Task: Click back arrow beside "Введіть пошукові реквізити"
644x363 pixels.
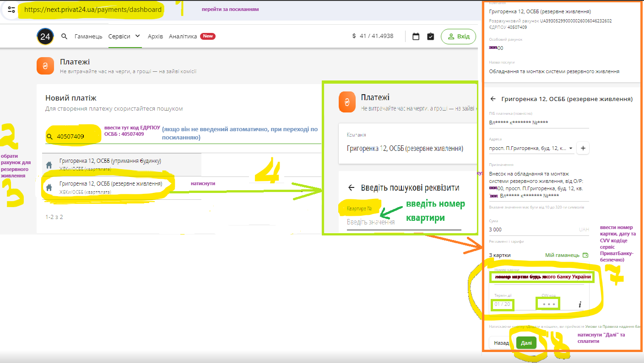Action: 352,187
